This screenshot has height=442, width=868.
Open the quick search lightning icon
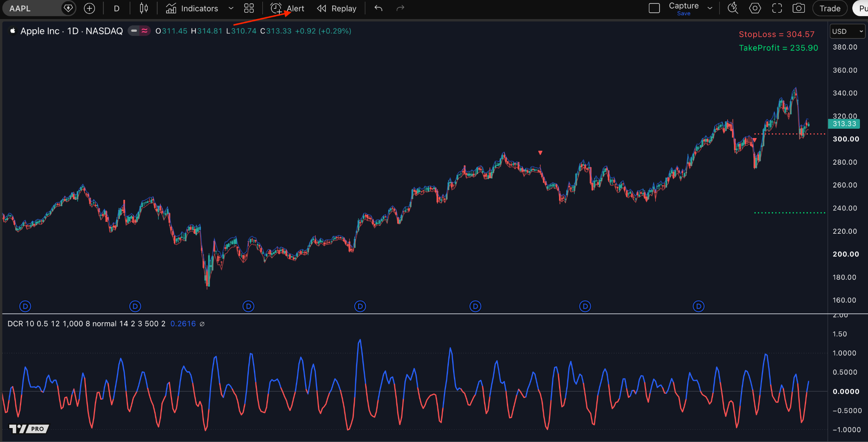(733, 8)
